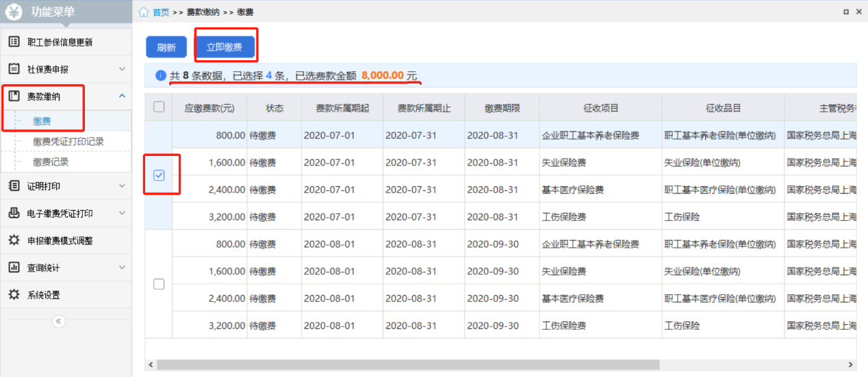Image resolution: width=868 pixels, height=377 pixels.
Task: Collapse the 费款缴纳 menu section
Action: [x=122, y=96]
